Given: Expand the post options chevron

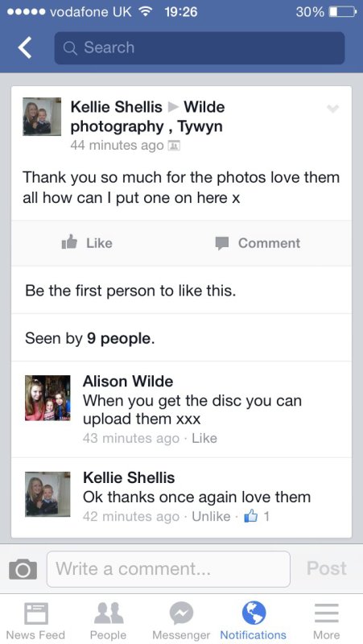Looking at the screenshot, I should point(332,109).
